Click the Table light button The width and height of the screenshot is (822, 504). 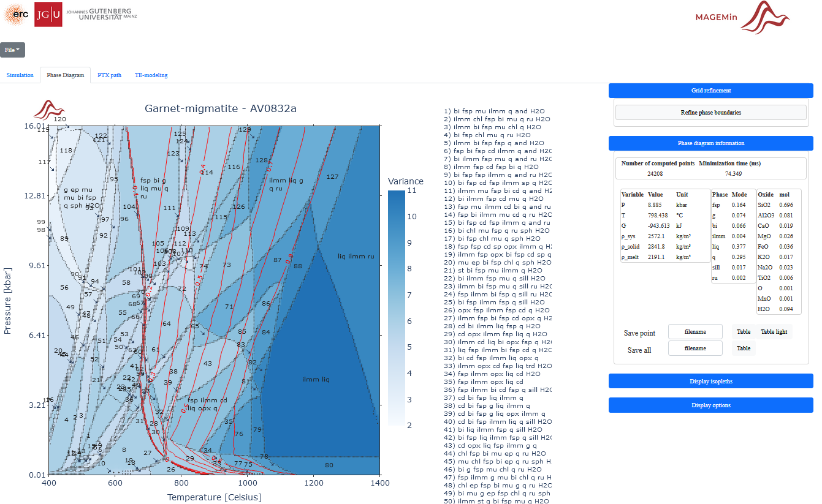point(774,332)
